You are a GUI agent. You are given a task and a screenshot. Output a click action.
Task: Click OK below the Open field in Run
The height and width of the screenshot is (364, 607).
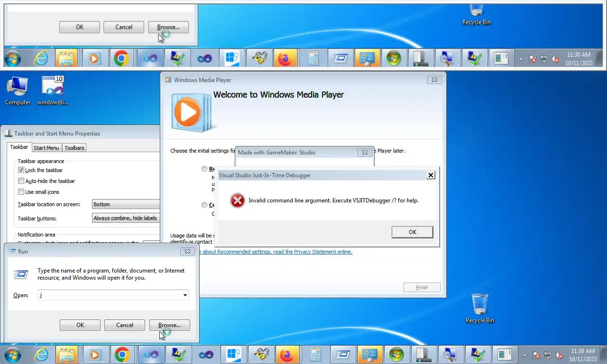(x=80, y=325)
